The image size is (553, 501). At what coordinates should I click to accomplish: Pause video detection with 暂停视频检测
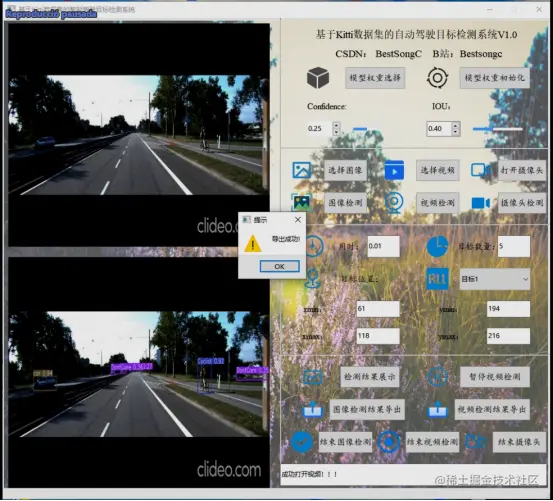495,377
